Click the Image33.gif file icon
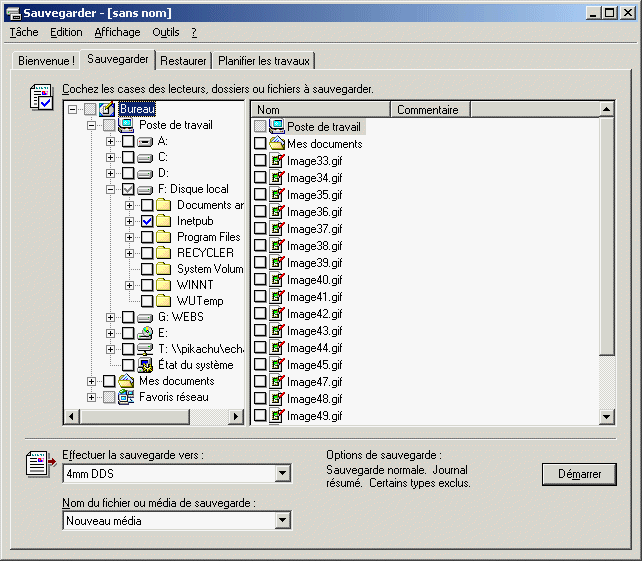This screenshot has height=561, width=642. pos(277,160)
